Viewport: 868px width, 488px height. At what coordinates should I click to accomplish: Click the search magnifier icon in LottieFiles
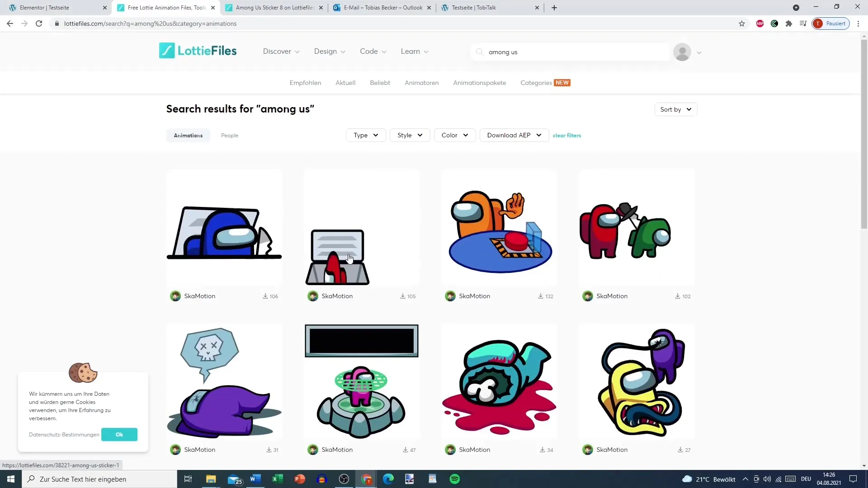[479, 52]
